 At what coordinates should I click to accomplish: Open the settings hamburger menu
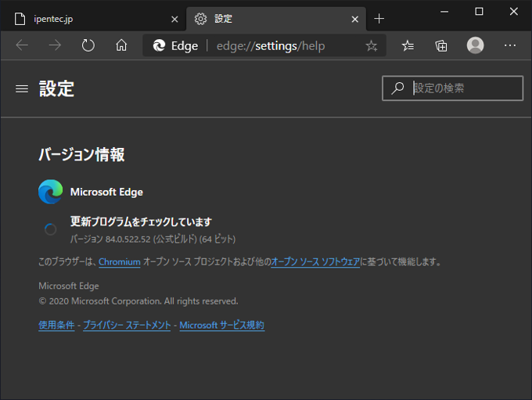[22, 89]
